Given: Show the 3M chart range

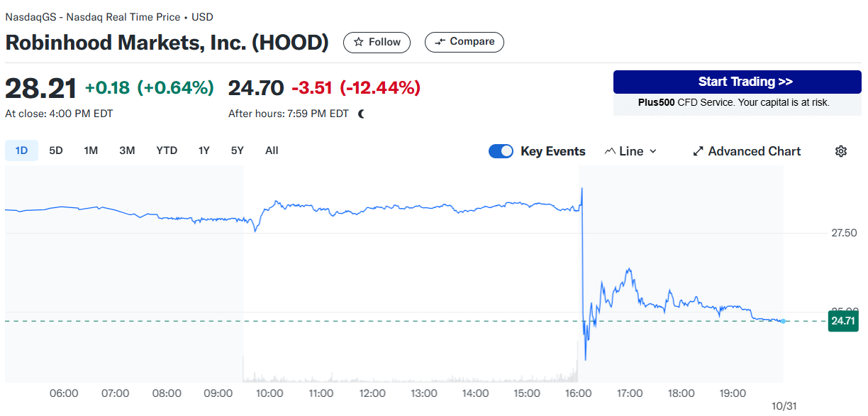Looking at the screenshot, I should (127, 150).
